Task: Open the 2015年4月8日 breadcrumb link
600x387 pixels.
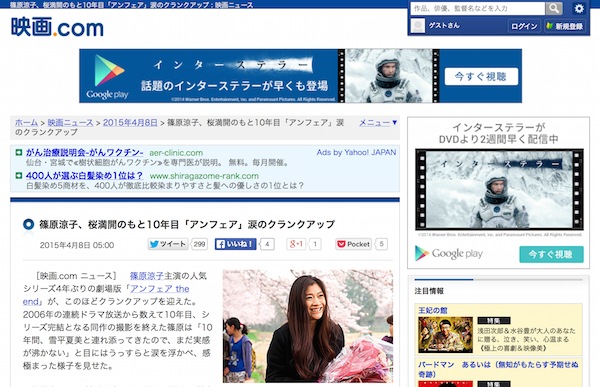Action: click(x=130, y=122)
